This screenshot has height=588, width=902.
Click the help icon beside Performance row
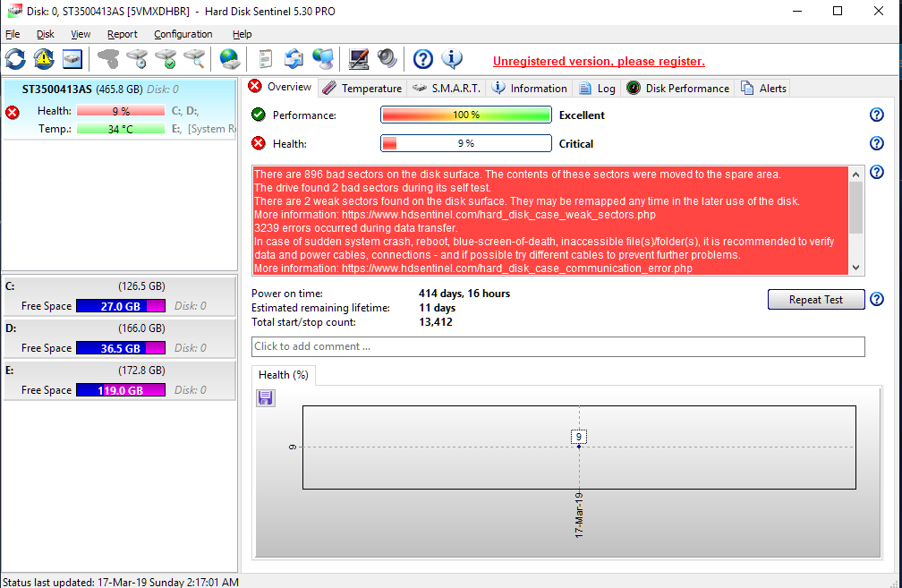[x=876, y=115]
